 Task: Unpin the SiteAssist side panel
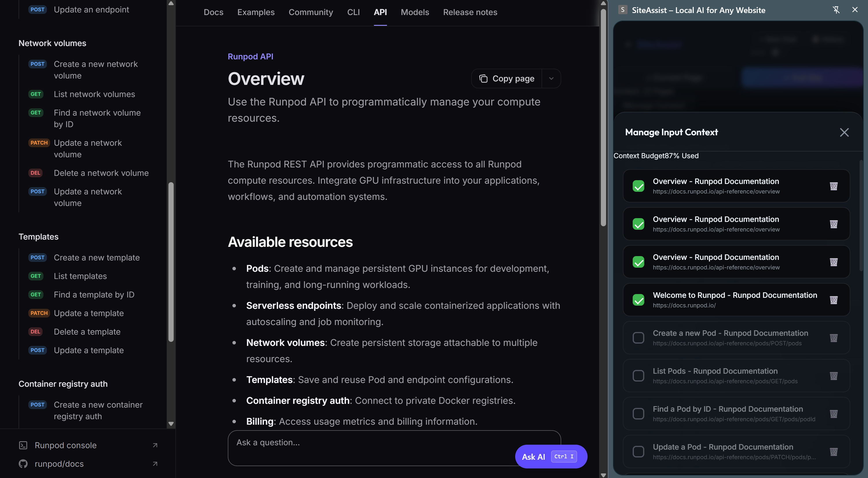836,10
